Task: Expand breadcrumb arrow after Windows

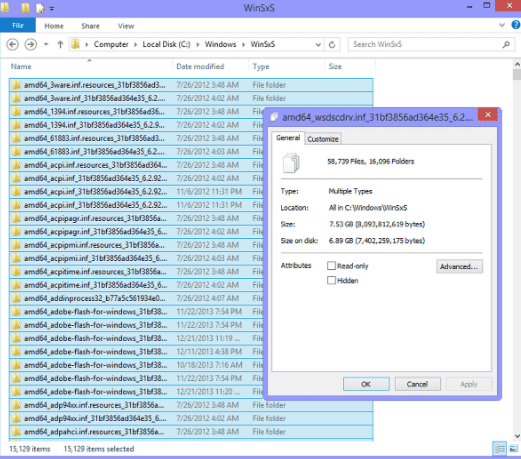Action: (244, 44)
